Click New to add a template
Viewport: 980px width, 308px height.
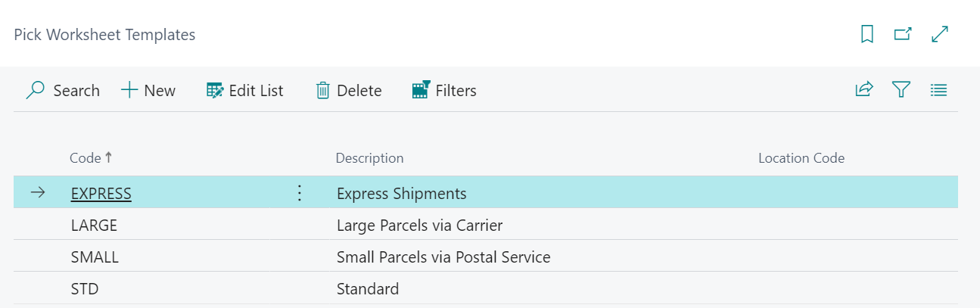pos(148,91)
